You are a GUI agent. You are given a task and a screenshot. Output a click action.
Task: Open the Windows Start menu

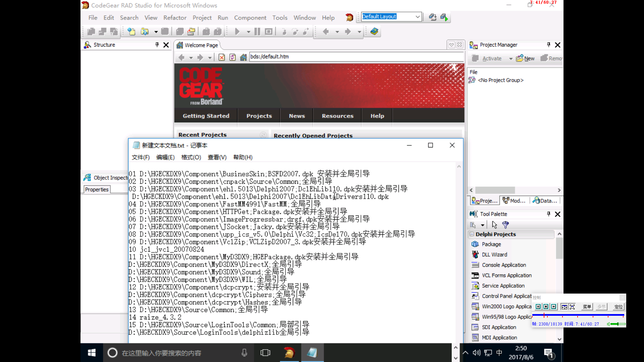click(x=92, y=353)
